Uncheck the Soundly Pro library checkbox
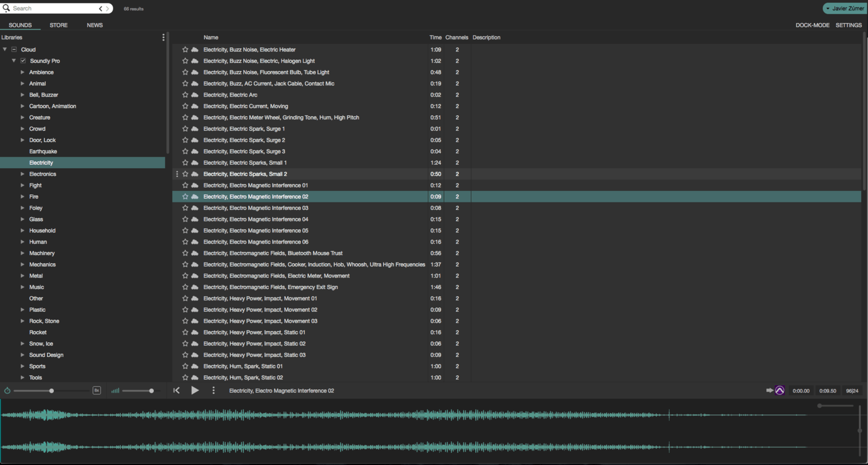The width and height of the screenshot is (868, 465). 21,61
